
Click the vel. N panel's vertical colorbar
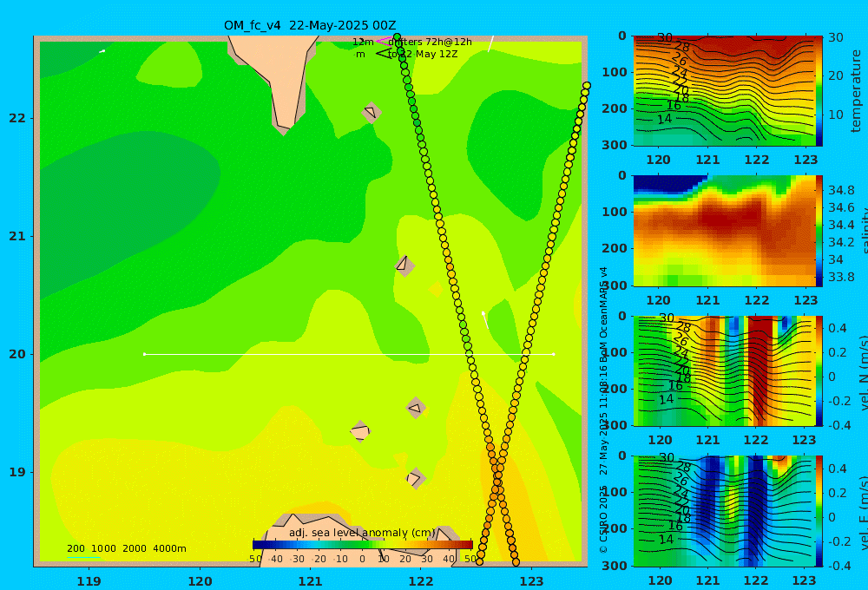(x=819, y=370)
